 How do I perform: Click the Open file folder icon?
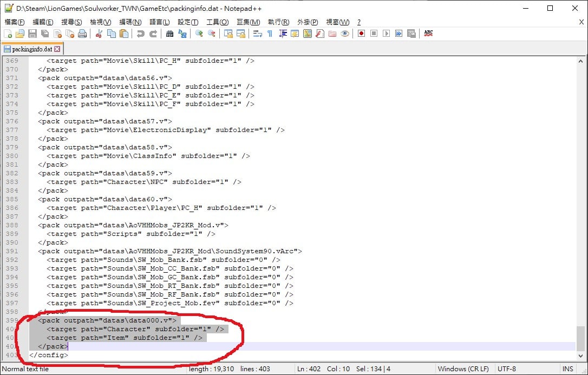click(20, 34)
